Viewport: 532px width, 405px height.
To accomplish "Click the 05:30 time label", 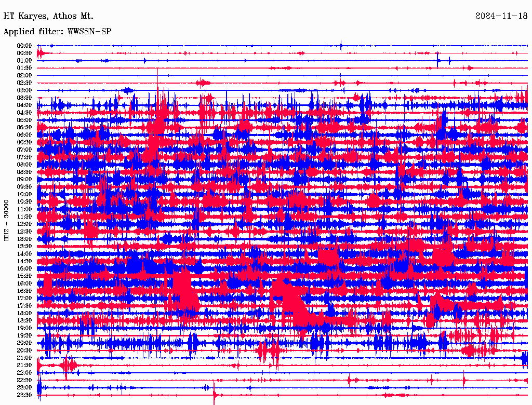I will (x=24, y=127).
